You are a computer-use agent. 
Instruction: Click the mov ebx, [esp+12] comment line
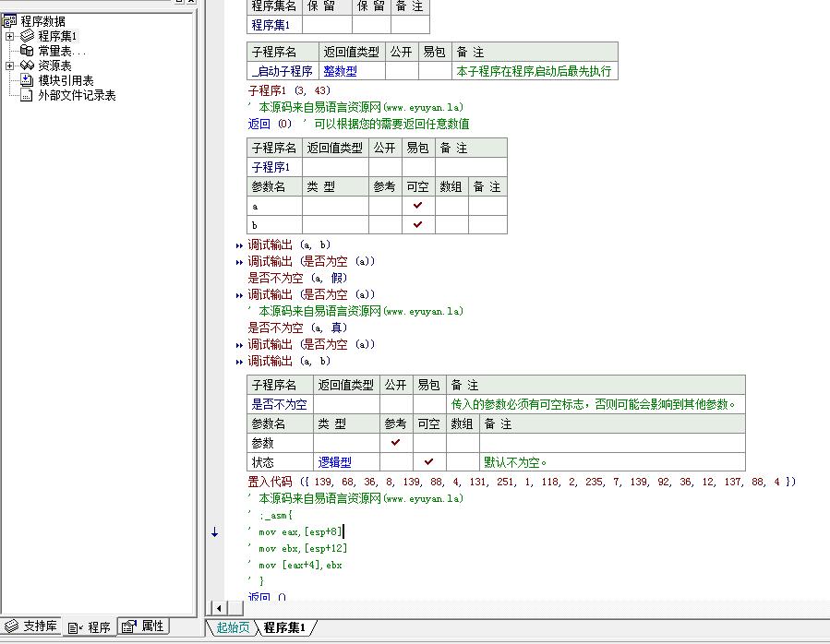297,548
